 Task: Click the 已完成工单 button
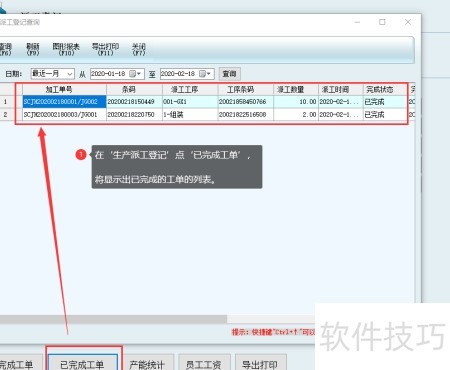pos(83,363)
